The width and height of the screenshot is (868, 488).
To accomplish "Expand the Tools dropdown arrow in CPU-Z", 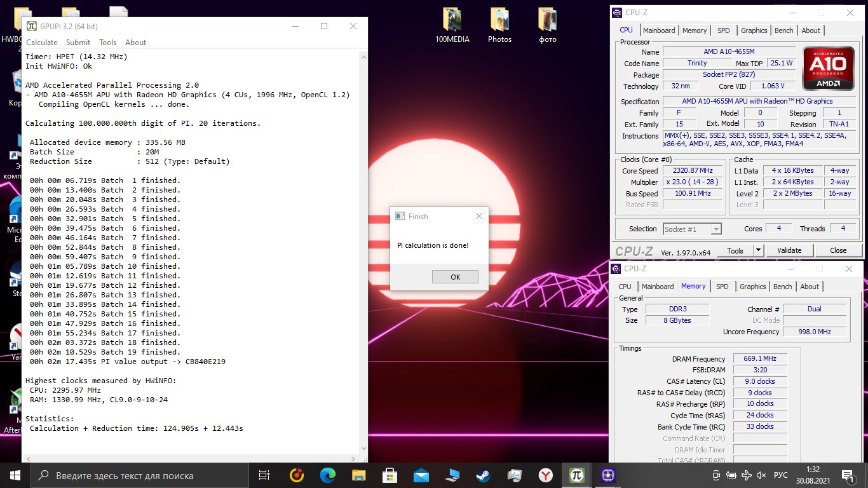I will pos(758,250).
